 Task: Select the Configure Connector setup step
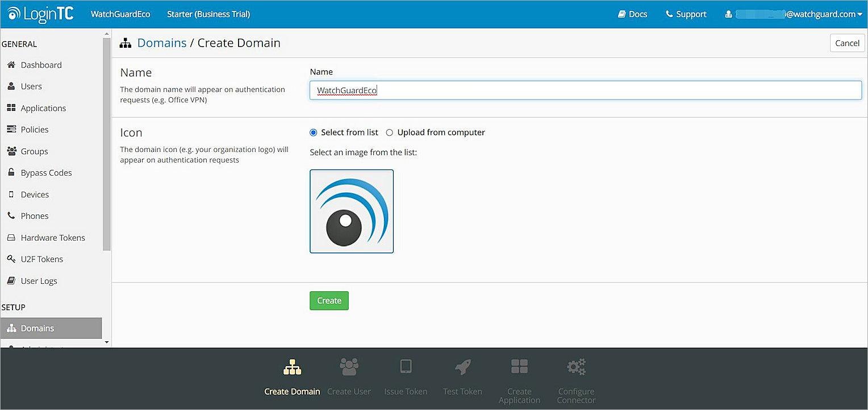tap(575, 377)
